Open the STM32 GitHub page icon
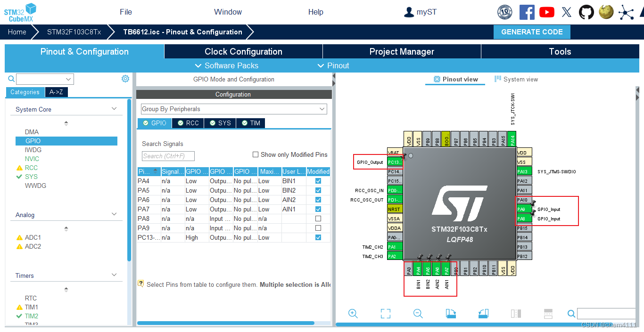Image resolution: width=644 pixels, height=332 pixels. pos(586,12)
